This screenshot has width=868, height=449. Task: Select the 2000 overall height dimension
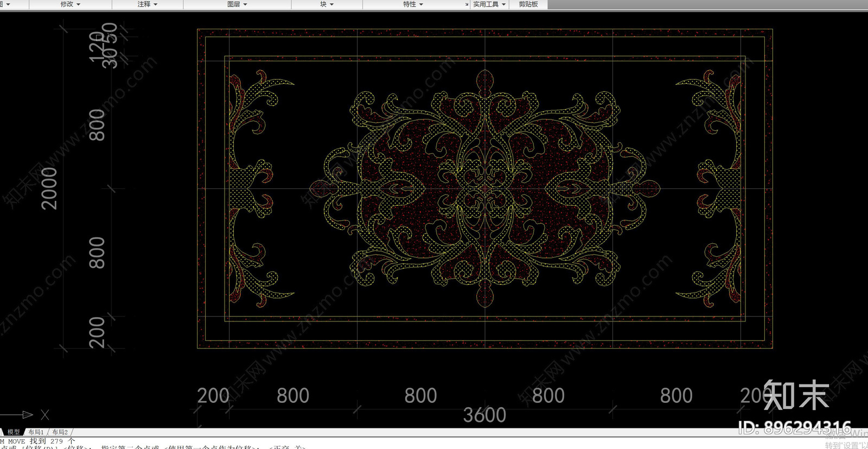pos(49,188)
